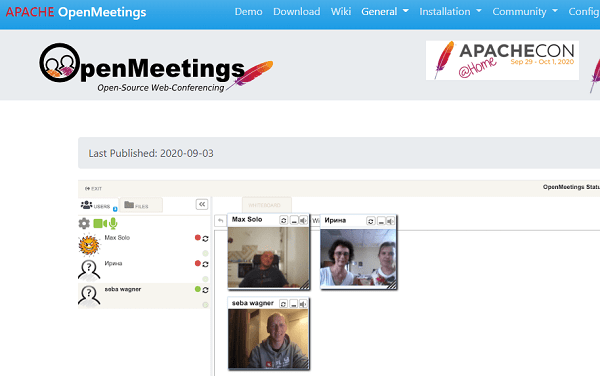Click the Max Solo video feed
This screenshot has height=376, width=600.
pos(268,257)
